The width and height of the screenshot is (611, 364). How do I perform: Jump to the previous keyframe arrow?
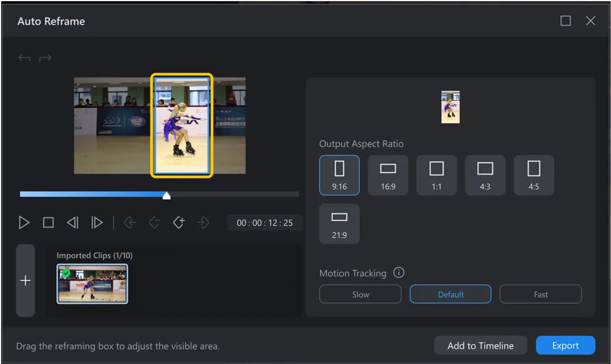pos(130,223)
